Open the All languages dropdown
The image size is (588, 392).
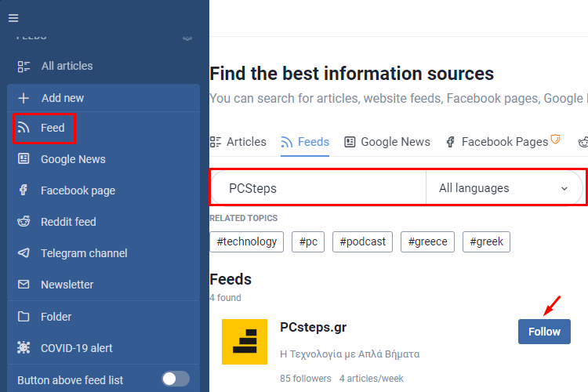pos(504,188)
